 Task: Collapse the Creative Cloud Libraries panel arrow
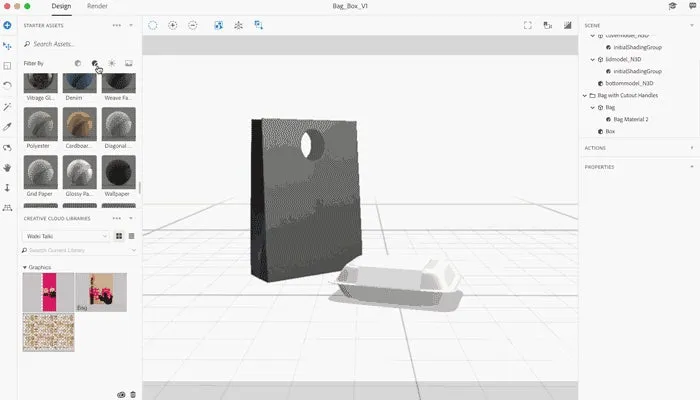[131, 218]
